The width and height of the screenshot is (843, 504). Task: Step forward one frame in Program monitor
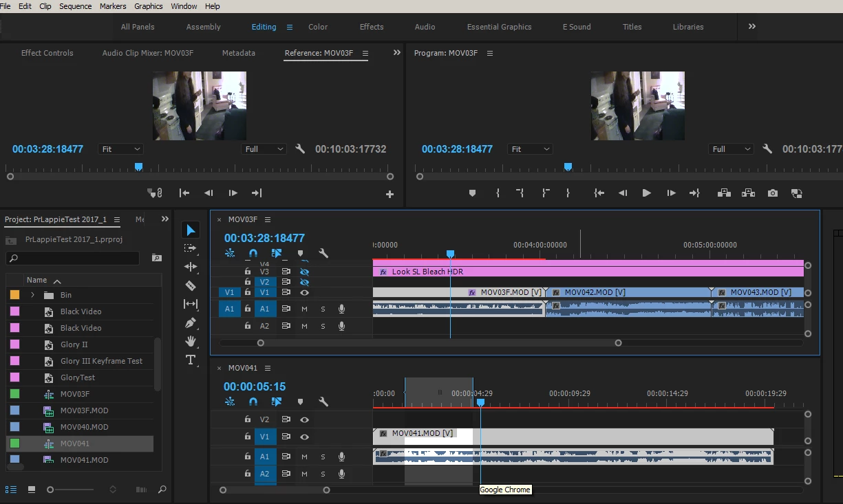[x=671, y=193]
